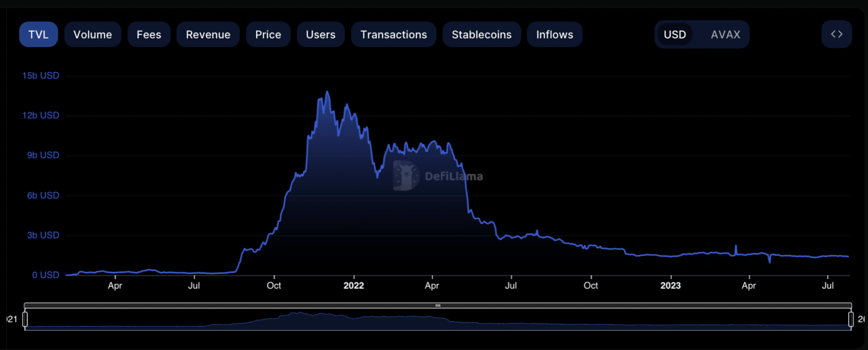Click the left handle of the date range slider
The image size is (868, 350).
pos(25,319)
